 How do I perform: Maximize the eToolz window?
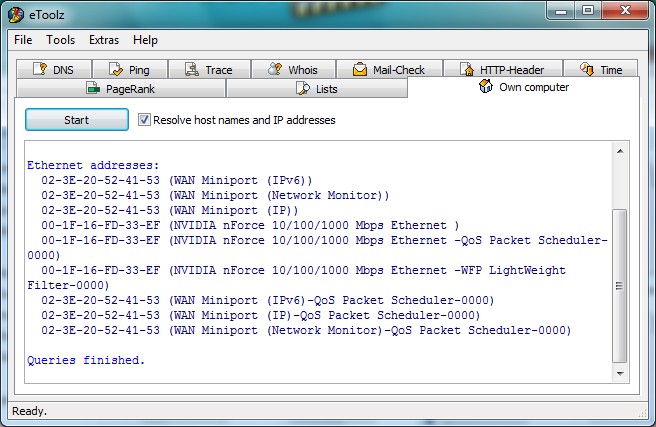pyautogui.click(x=588, y=10)
